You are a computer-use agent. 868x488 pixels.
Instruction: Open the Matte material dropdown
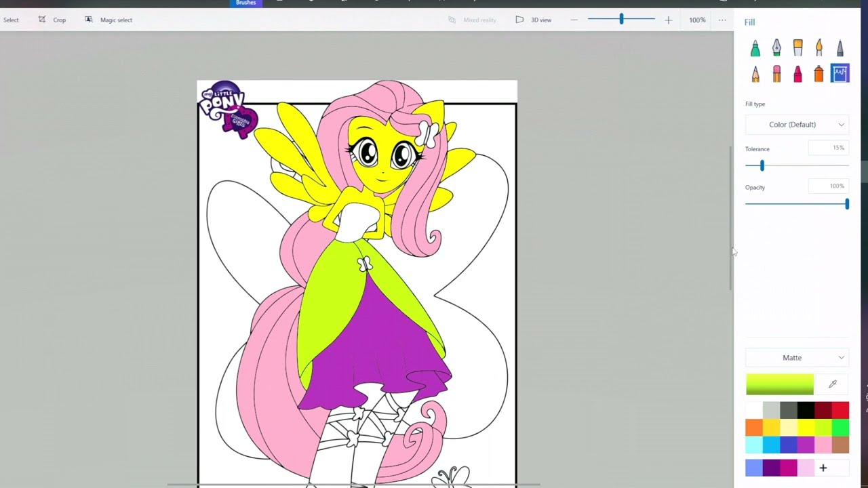click(797, 358)
